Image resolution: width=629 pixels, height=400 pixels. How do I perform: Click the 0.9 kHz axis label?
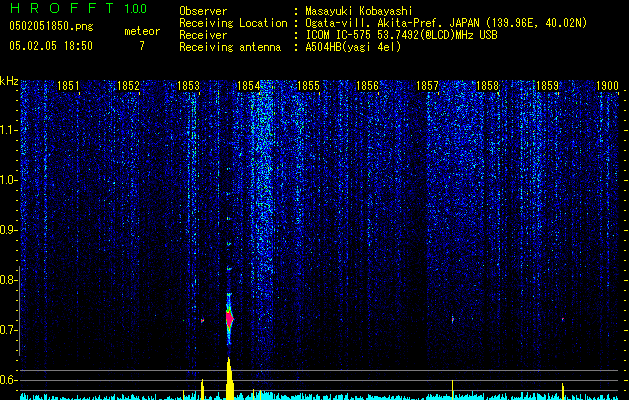tap(9, 230)
